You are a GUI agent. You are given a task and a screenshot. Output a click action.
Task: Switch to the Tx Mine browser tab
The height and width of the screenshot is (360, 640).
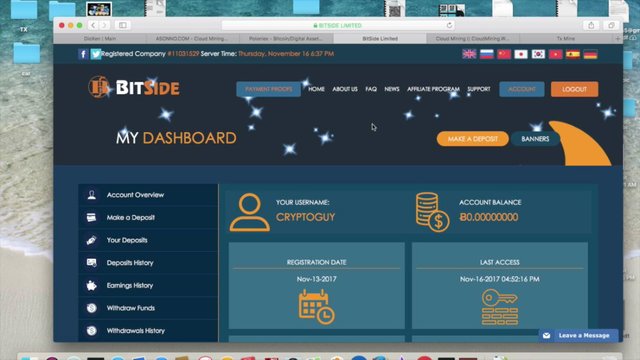pos(566,38)
